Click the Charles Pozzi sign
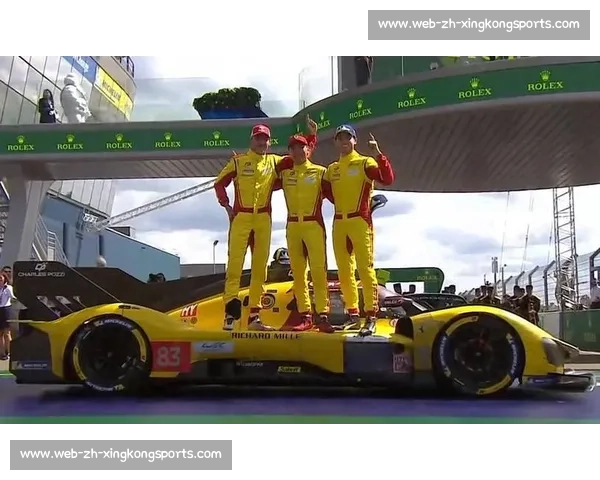 40,270
